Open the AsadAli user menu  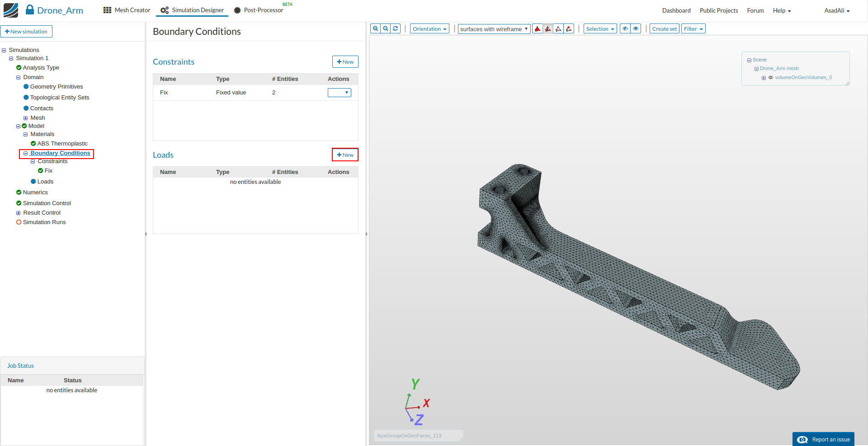[837, 10]
